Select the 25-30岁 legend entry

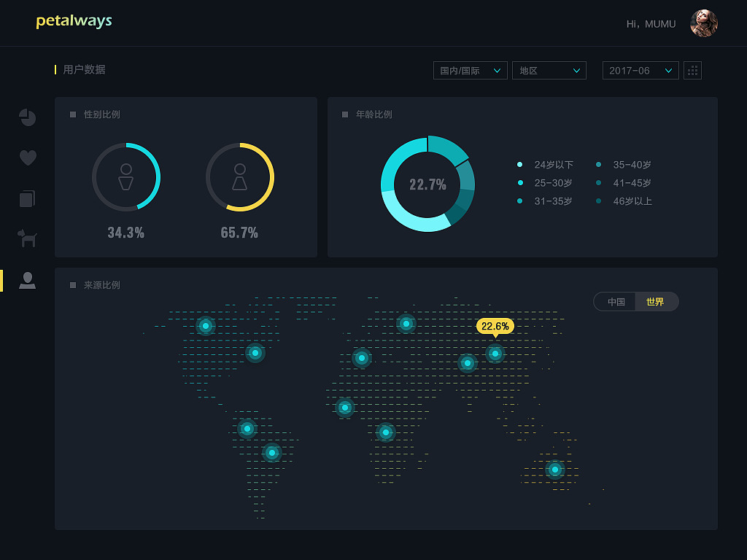point(545,183)
